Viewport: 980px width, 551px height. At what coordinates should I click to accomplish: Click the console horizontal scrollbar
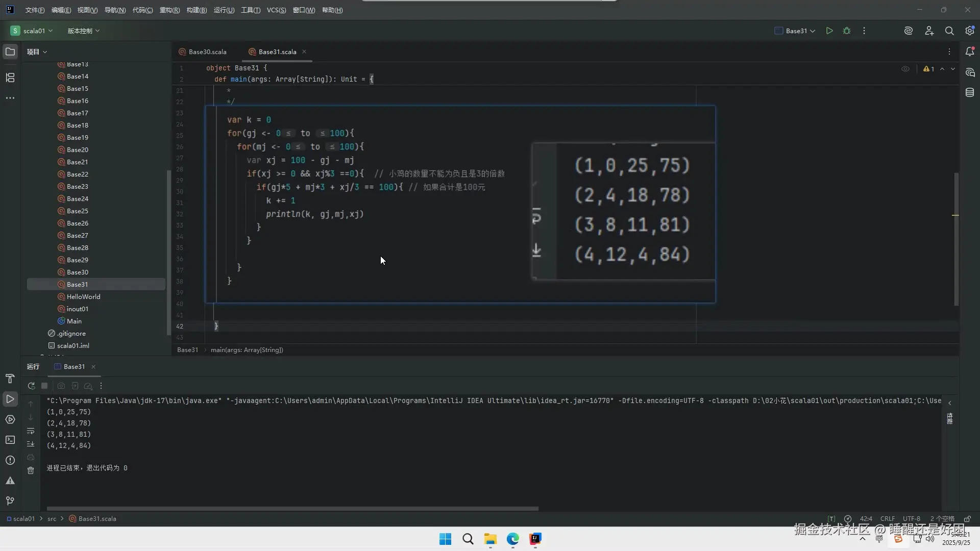point(292,509)
